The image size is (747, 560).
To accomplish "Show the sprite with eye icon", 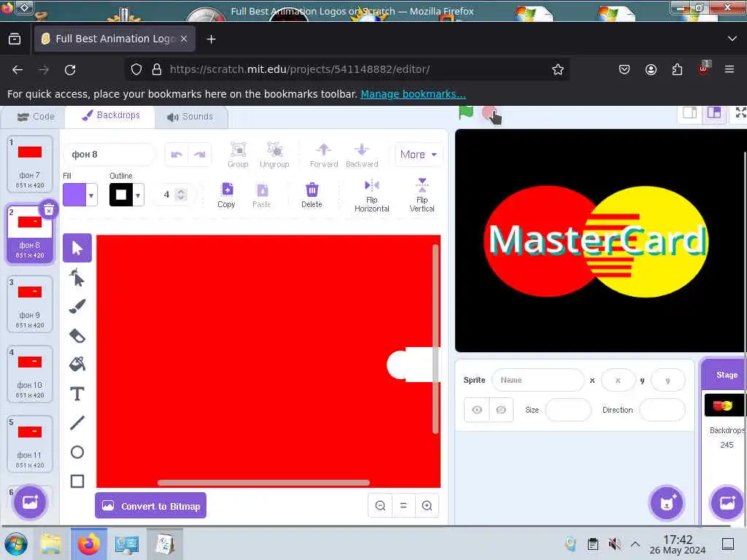I will [x=477, y=410].
